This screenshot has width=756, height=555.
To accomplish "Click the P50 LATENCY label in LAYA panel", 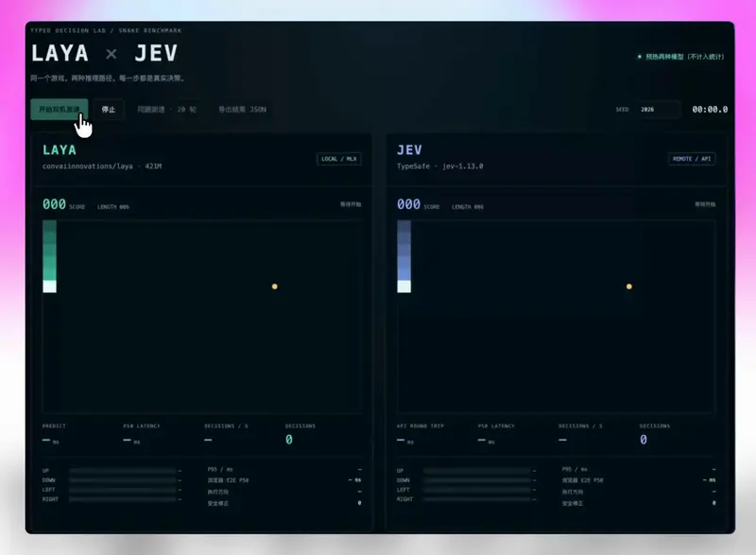I will click(142, 426).
